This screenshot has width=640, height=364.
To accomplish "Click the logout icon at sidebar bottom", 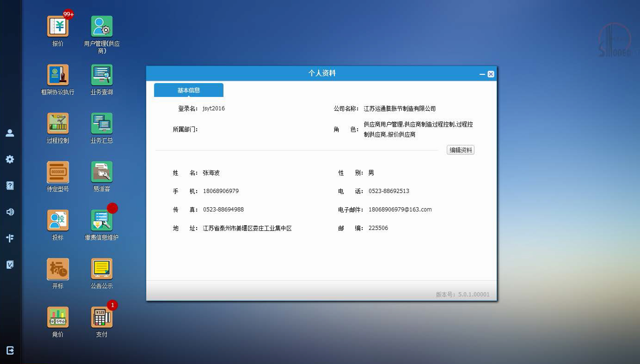I will (x=10, y=350).
